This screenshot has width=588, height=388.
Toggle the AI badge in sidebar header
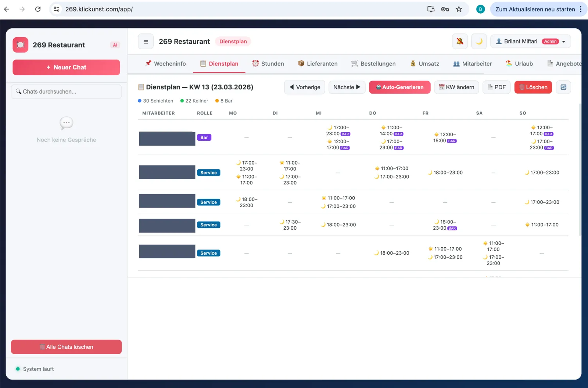(x=115, y=45)
